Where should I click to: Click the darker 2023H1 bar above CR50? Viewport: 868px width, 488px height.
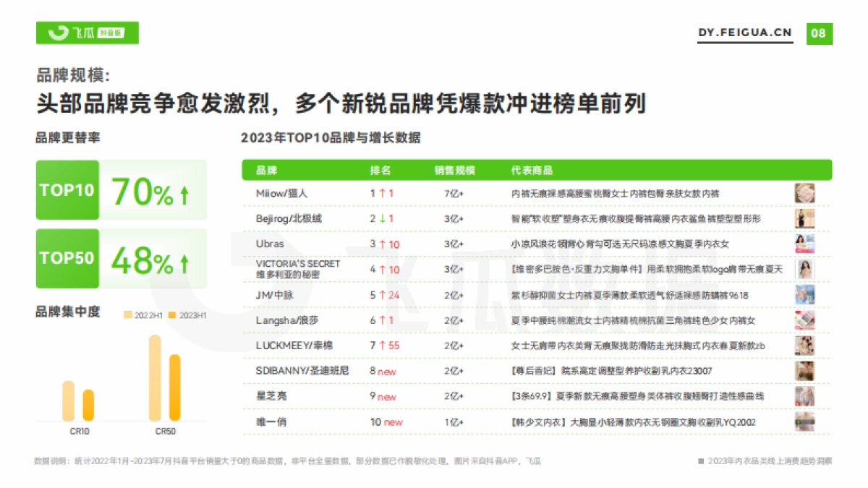tap(174, 388)
